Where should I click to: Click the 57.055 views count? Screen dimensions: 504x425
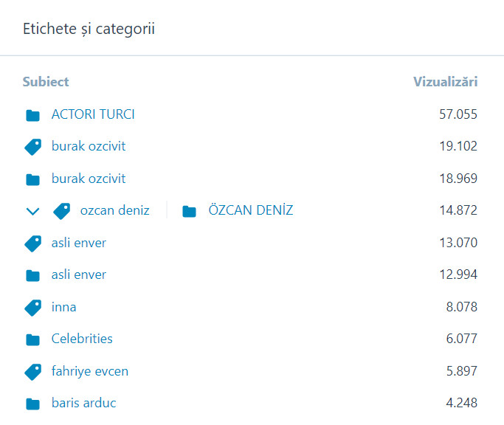coord(458,114)
